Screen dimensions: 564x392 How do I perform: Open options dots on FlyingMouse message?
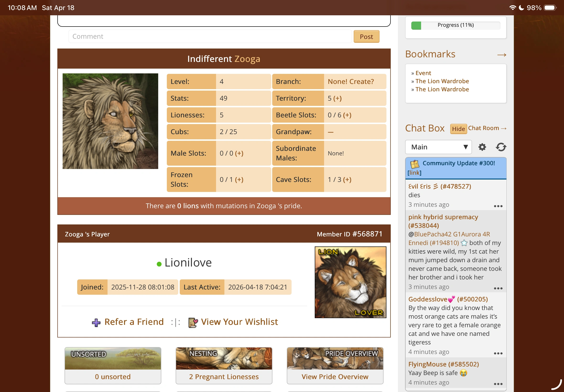(498, 384)
